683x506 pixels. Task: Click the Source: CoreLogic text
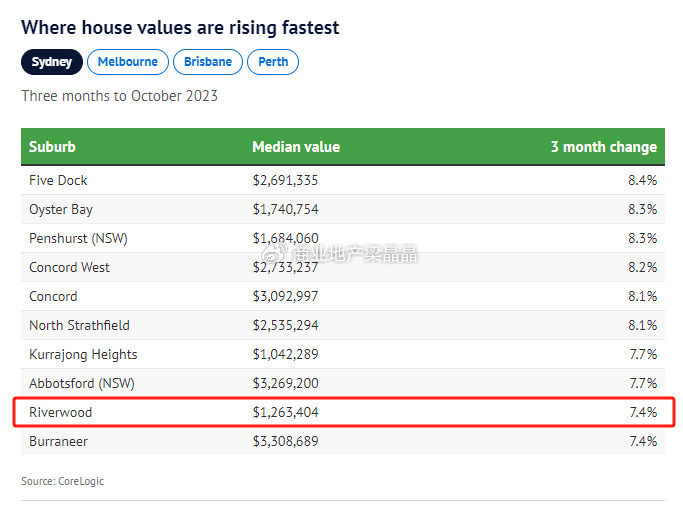[62, 481]
